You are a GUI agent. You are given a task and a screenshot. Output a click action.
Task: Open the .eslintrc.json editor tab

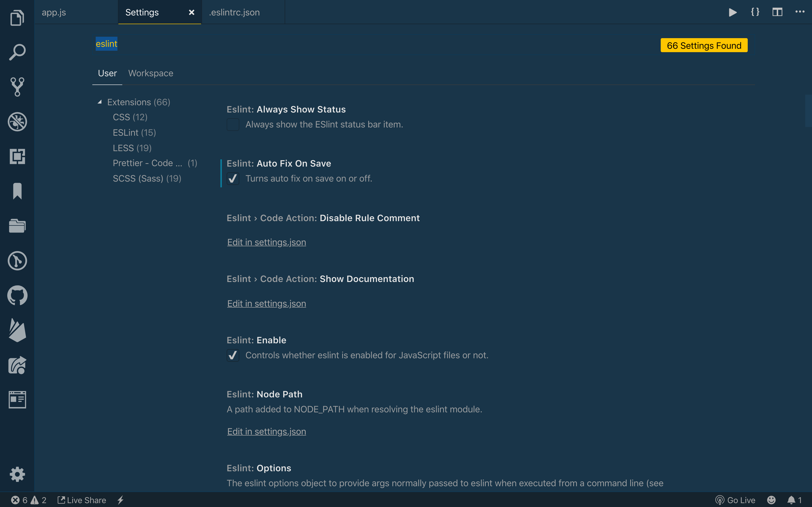[x=234, y=12]
